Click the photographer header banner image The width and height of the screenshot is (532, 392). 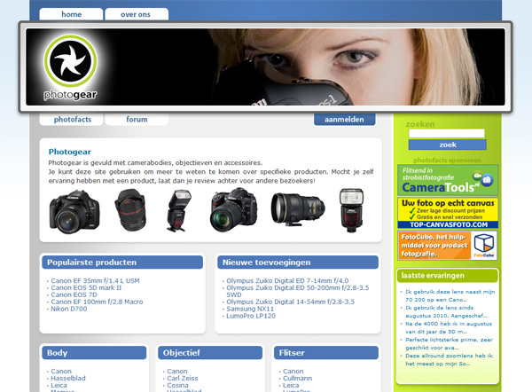point(265,67)
